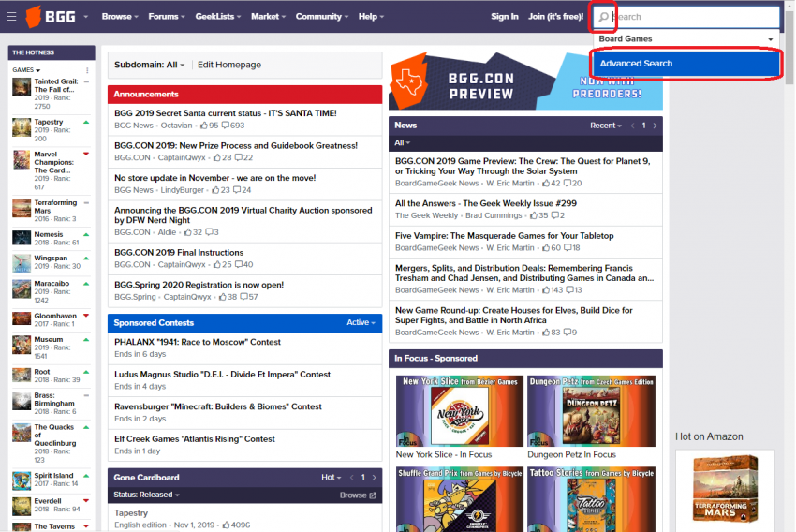
Task: Go to previous Gone Cardboard page arrow
Action: [352, 478]
